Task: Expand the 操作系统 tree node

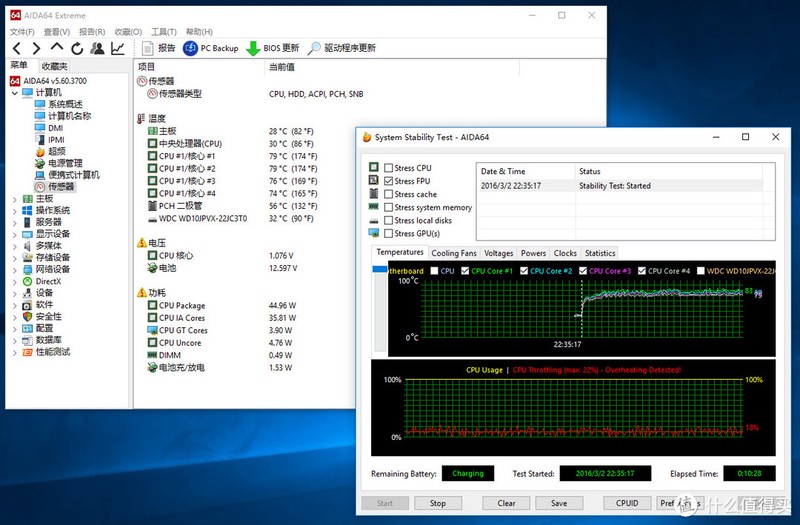Action: 14,211
